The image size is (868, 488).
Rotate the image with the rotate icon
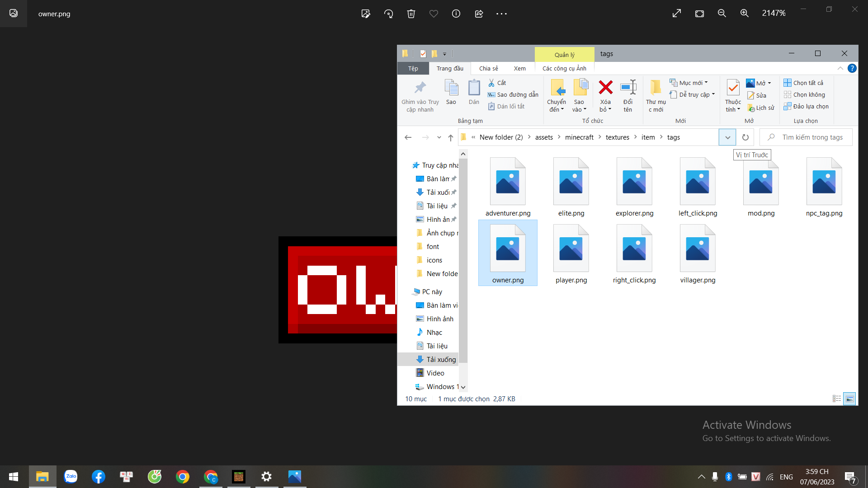tap(388, 14)
